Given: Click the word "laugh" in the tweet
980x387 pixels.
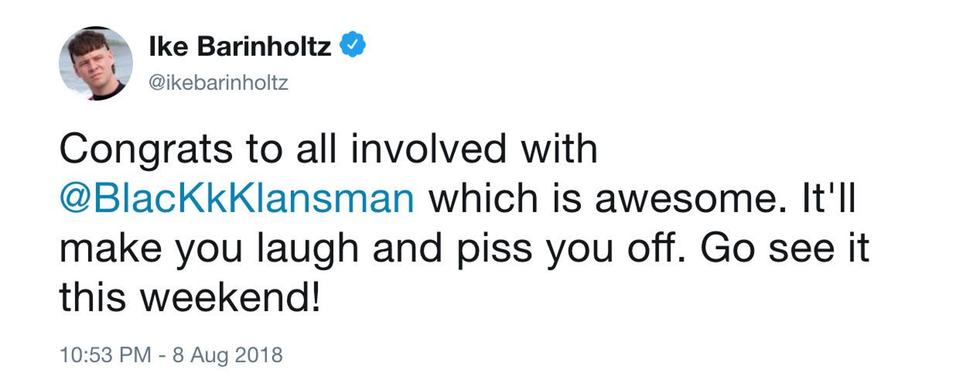Looking at the screenshot, I should 308,248.
